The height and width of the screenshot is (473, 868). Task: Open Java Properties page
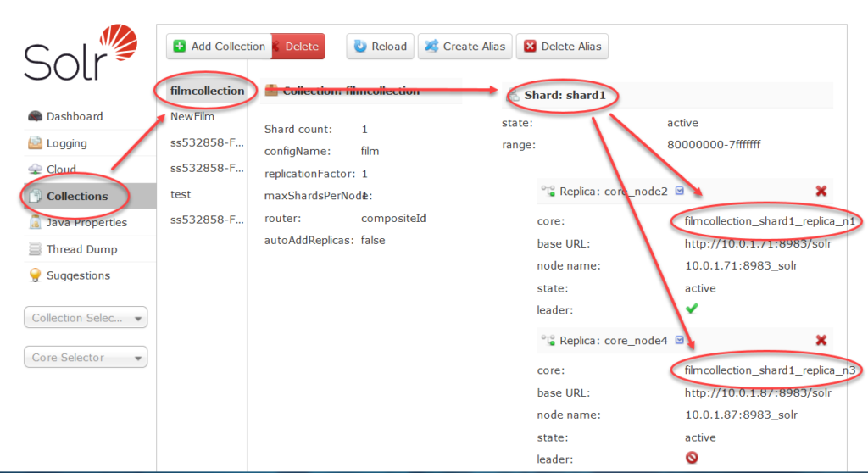pos(86,223)
